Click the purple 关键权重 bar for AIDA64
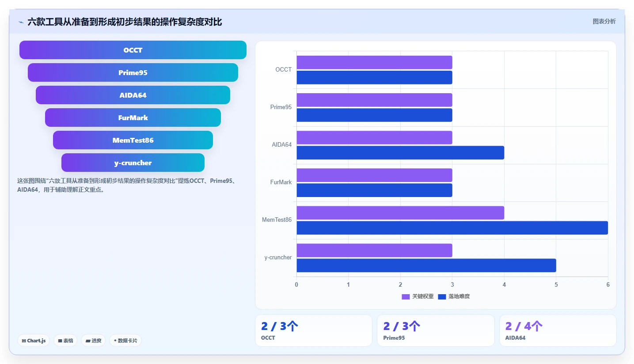The image size is (634, 364). click(374, 137)
